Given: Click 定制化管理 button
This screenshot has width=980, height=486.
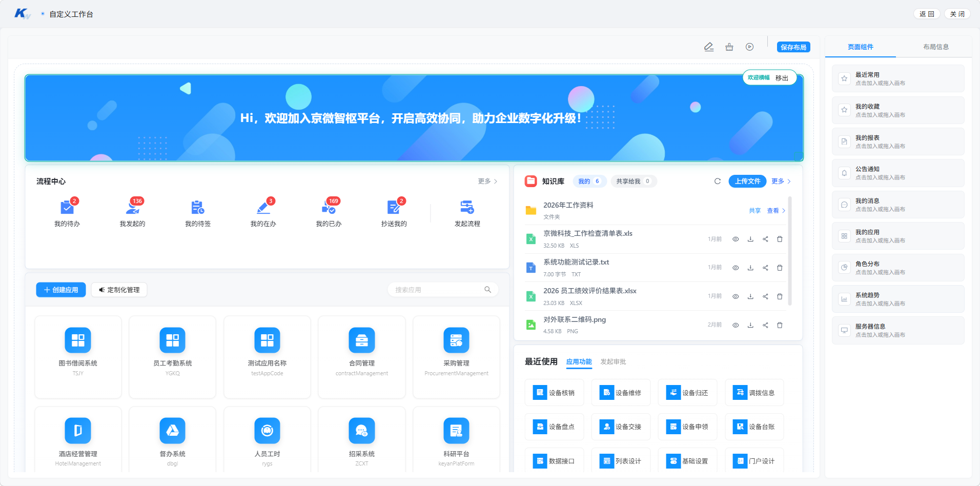Looking at the screenshot, I should (119, 290).
